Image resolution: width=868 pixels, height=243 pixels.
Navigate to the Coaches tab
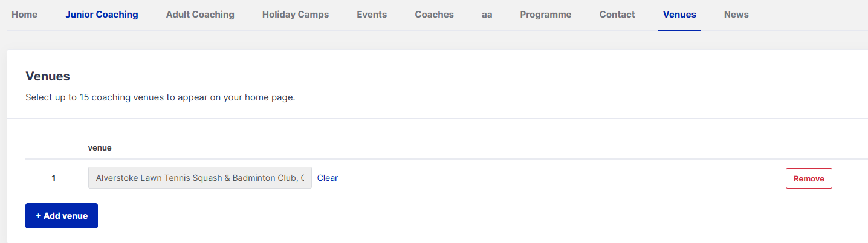tap(434, 15)
